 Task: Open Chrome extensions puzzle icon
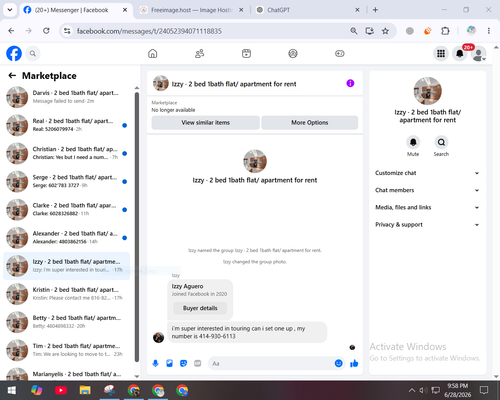pyautogui.click(x=445, y=31)
